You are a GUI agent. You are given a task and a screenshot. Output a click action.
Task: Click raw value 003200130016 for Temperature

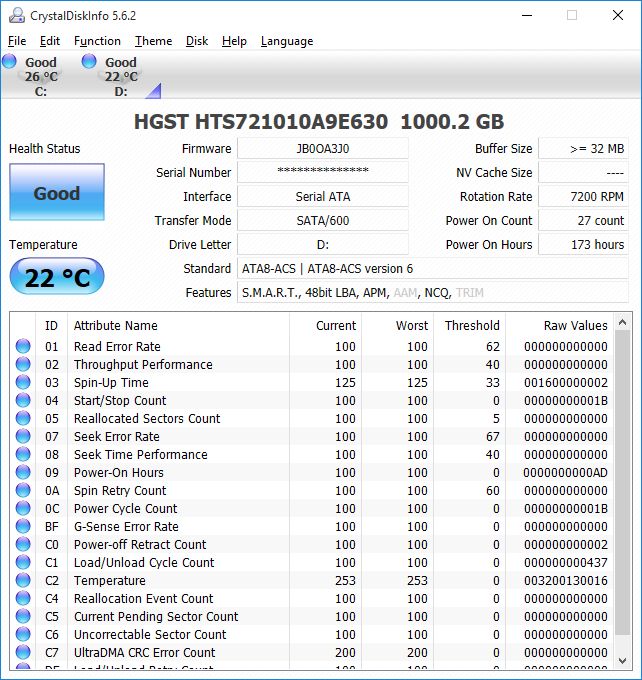pos(566,580)
